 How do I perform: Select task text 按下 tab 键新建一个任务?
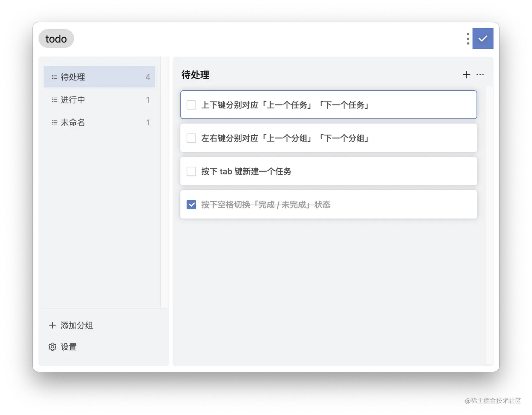[x=246, y=171]
